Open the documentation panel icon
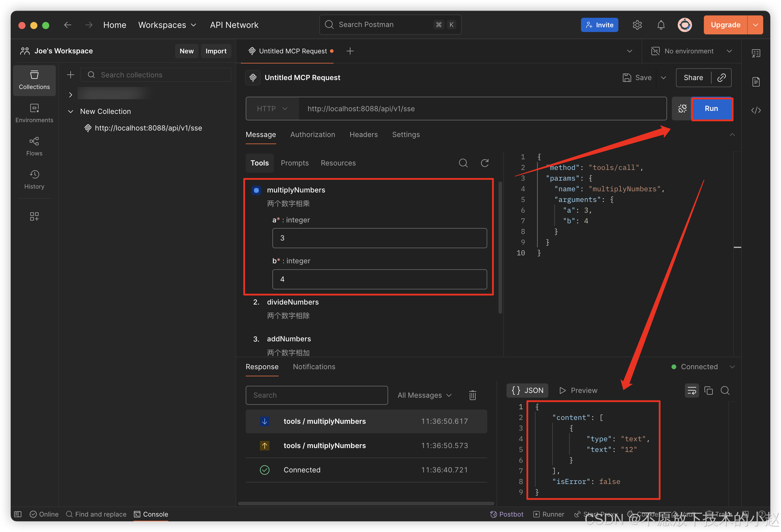Image resolution: width=781 pixels, height=532 pixels. [756, 82]
